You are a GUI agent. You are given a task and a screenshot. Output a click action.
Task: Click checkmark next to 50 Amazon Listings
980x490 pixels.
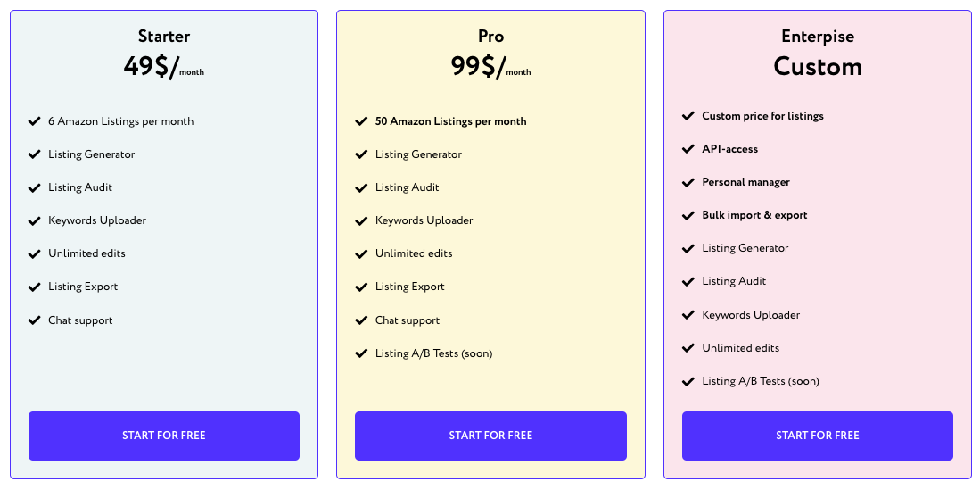(361, 120)
